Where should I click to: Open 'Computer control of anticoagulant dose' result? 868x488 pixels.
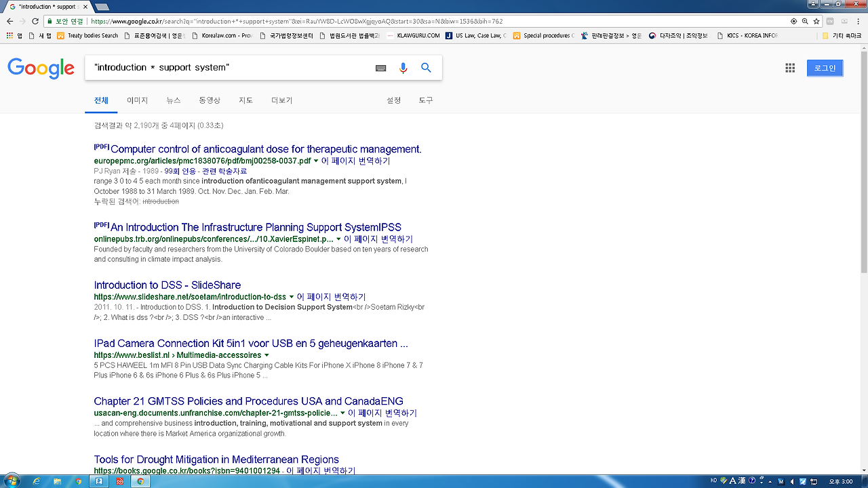click(266, 149)
